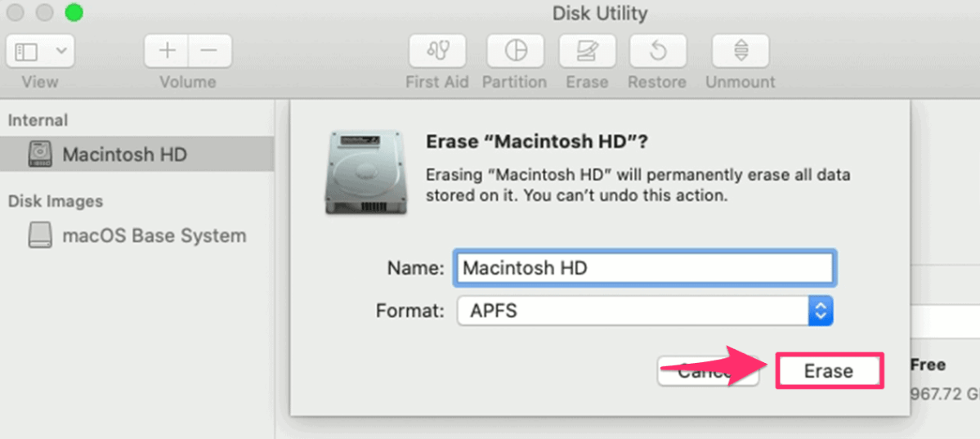This screenshot has width=980, height=439.
Task: Click the Macintosh HD drive icon in sidebar
Action: [x=41, y=154]
